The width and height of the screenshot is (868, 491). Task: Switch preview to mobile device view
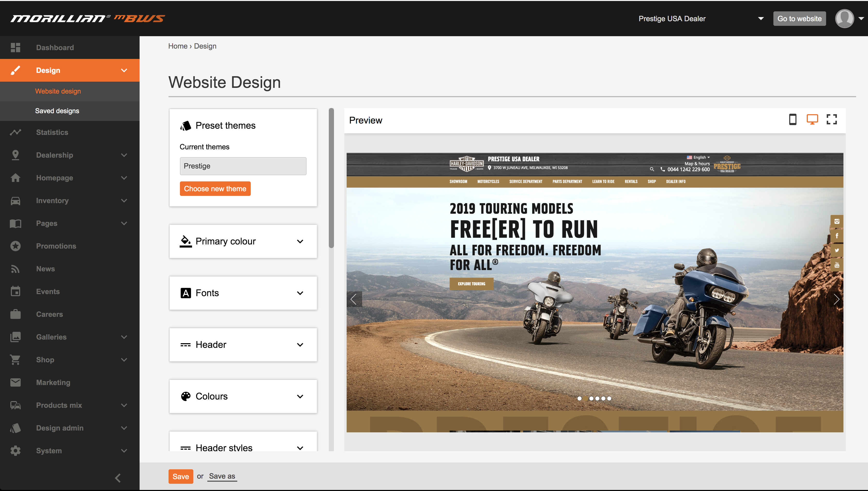(x=793, y=120)
